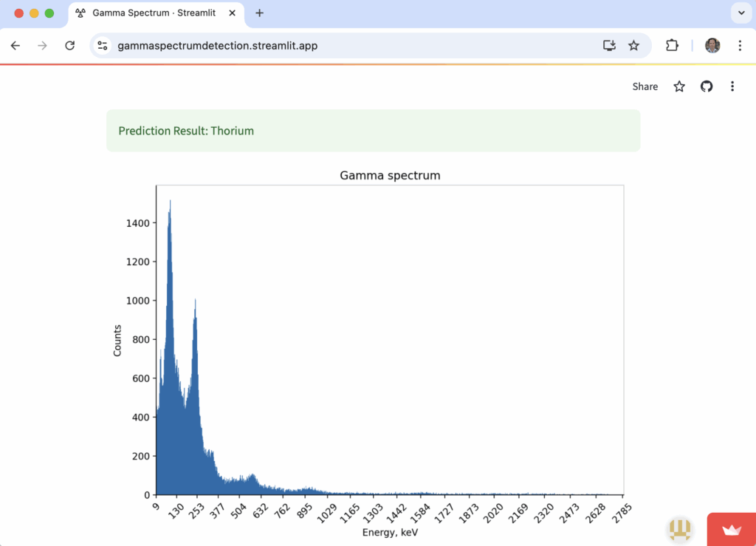Go back with the browser back arrow
Image resolution: width=756 pixels, height=546 pixels.
[x=16, y=46]
